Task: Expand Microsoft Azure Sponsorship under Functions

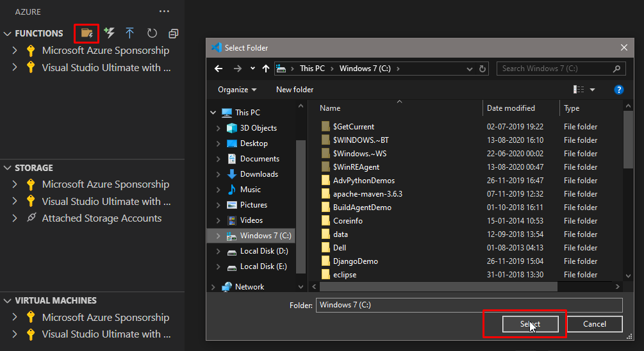Action: click(x=15, y=51)
